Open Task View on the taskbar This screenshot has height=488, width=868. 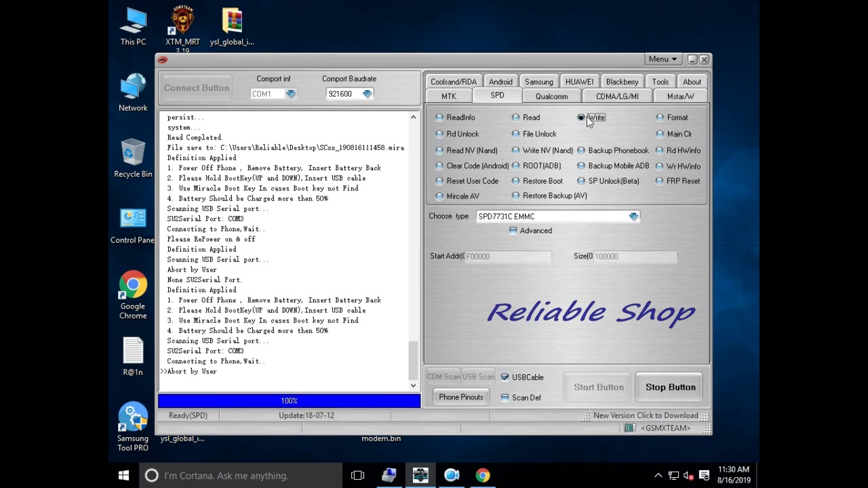357,476
